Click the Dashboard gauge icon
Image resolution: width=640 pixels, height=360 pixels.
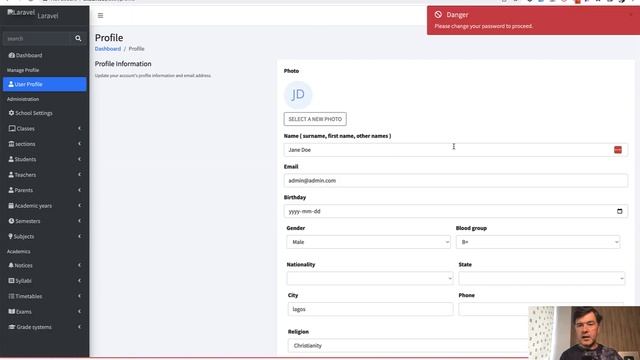(x=11, y=55)
